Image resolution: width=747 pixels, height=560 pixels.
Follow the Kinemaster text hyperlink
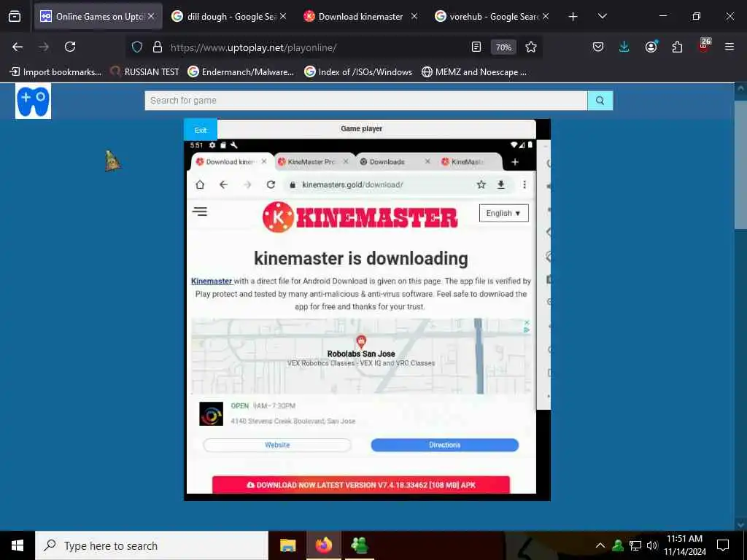(212, 281)
